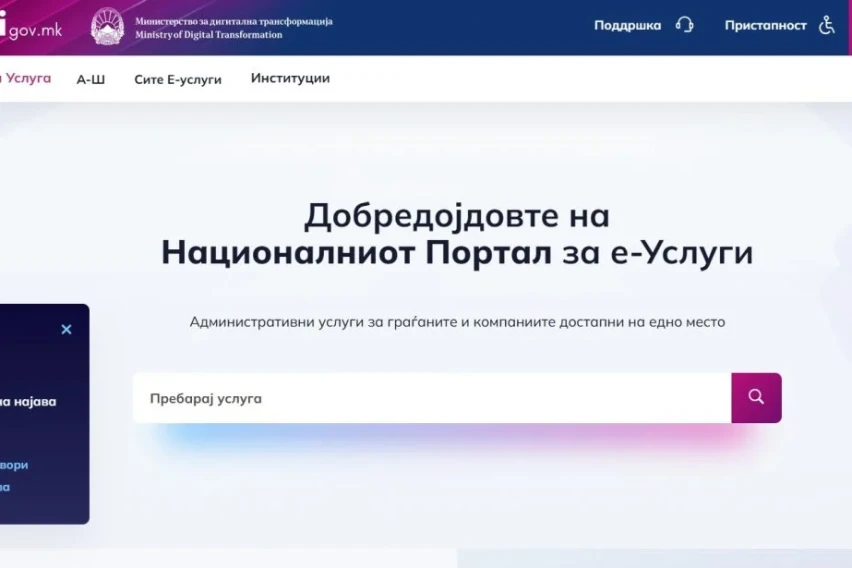The height and width of the screenshot is (568, 852).
Task: Focus the Пребарај услуга search field
Action: coord(430,398)
